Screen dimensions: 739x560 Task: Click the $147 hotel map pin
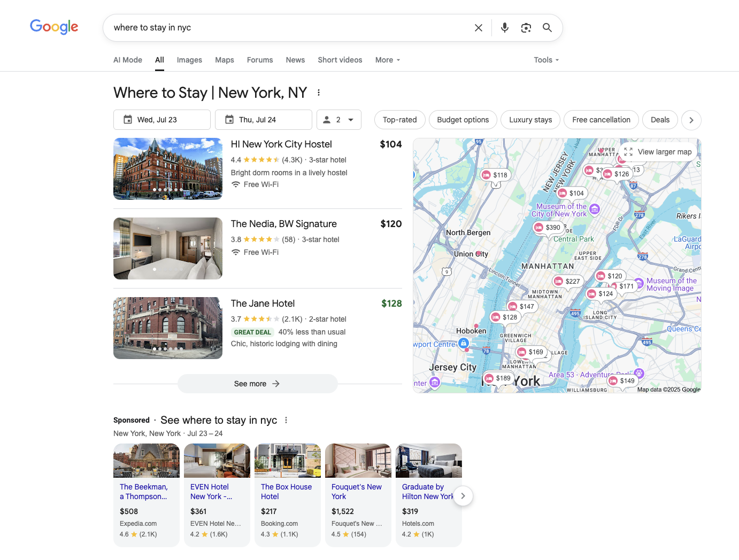click(x=522, y=306)
